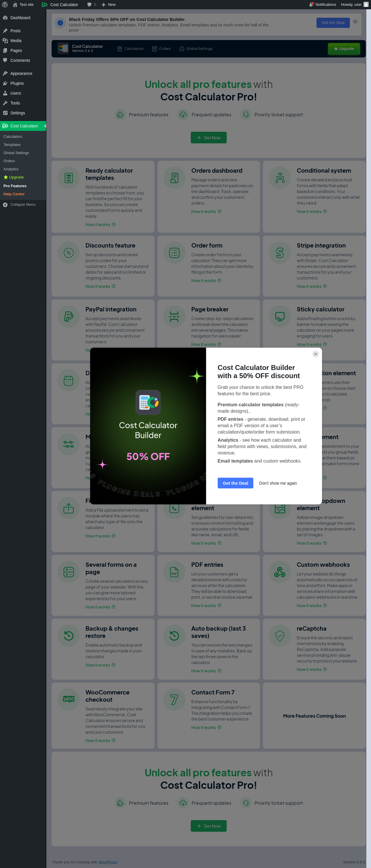
Task: Close the 50% OFF discount popup
Action: pos(315,354)
